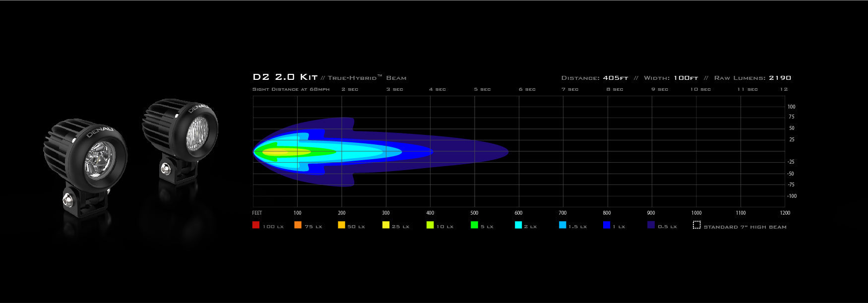Select the blue 1 lx legend swatch
This screenshot has width=868, height=303.
click(607, 225)
